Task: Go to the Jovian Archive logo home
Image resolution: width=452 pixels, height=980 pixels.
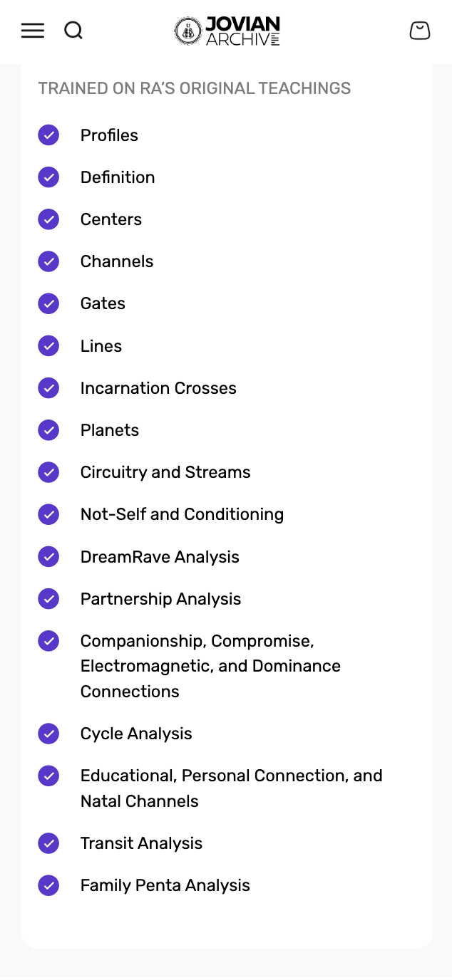Action: point(227,31)
